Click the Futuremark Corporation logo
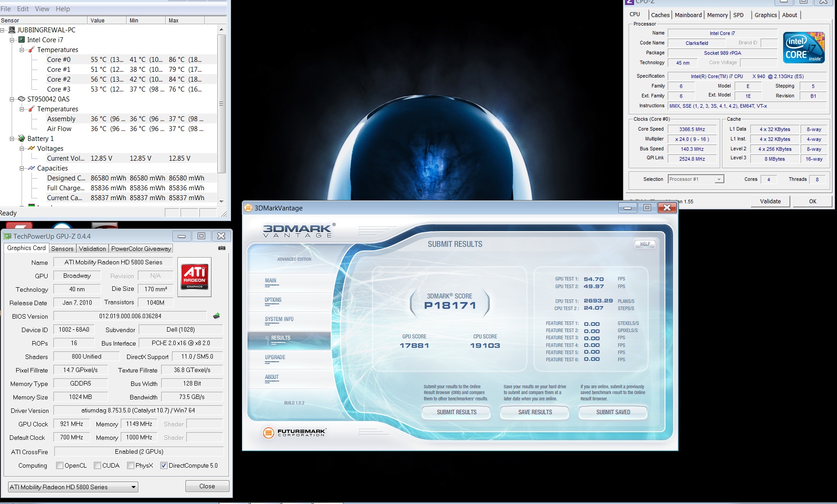837x504 pixels. 294,432
